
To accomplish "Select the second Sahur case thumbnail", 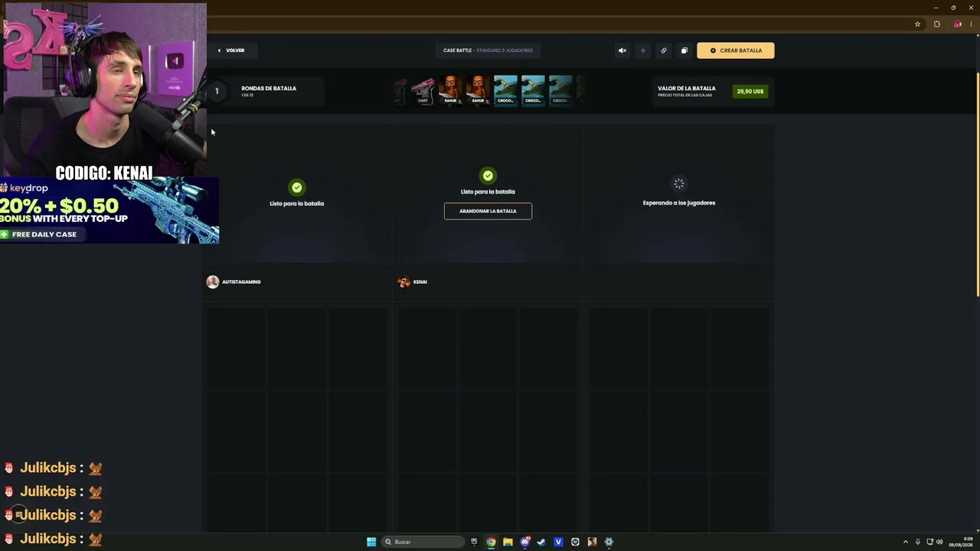I will click(x=478, y=90).
